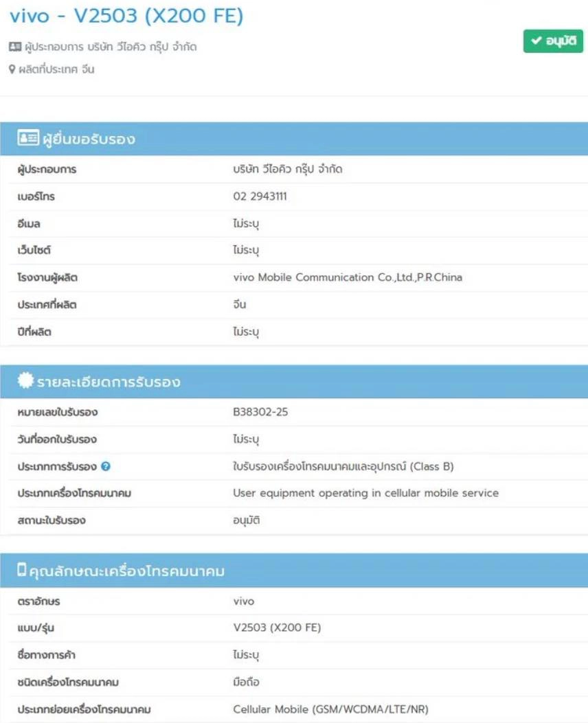Click the certificate number B38302-25
Image resolution: width=588 pixels, height=723 pixels.
coord(260,412)
